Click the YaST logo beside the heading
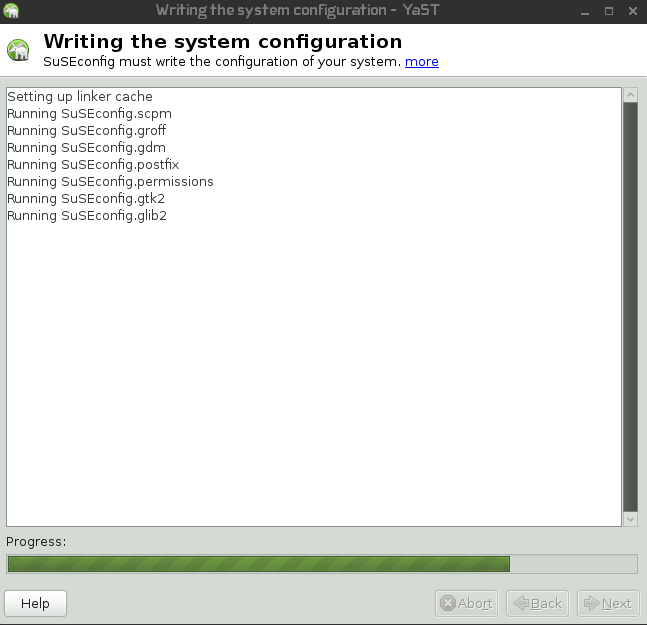 [x=18, y=50]
